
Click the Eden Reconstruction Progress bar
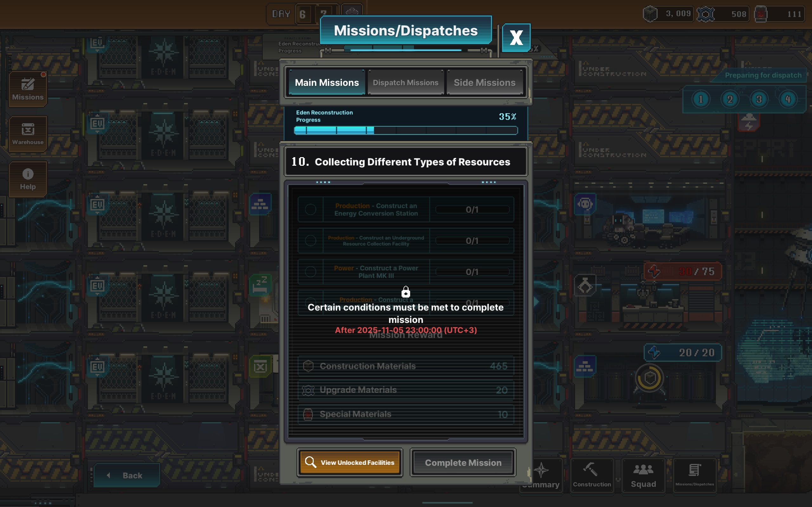[406, 131]
